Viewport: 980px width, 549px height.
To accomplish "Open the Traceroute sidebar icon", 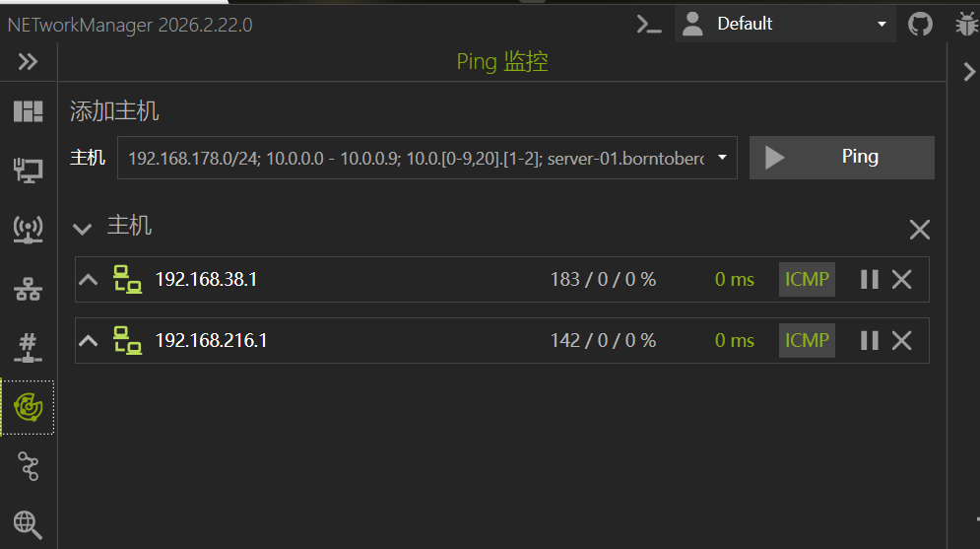I will coord(28,466).
